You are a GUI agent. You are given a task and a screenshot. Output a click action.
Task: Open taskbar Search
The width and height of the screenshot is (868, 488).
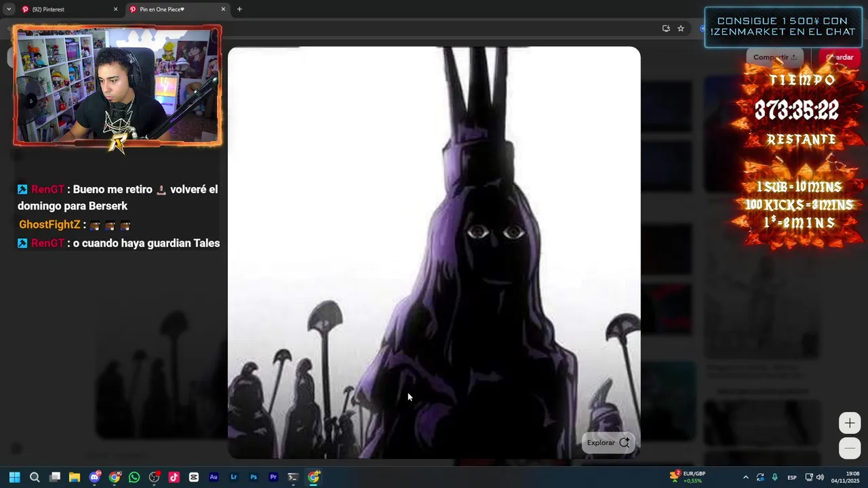(35, 477)
